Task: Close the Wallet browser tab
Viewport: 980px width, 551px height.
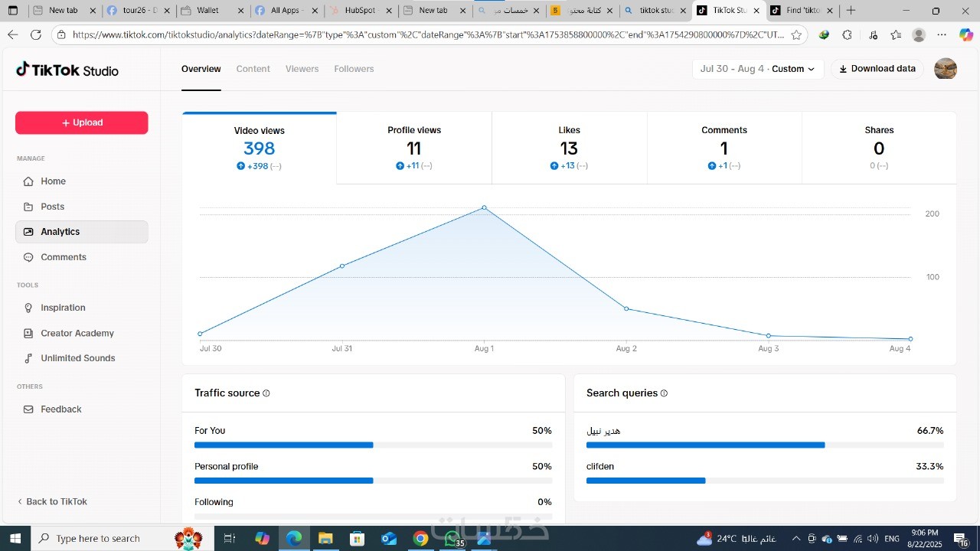Action: click(x=240, y=11)
